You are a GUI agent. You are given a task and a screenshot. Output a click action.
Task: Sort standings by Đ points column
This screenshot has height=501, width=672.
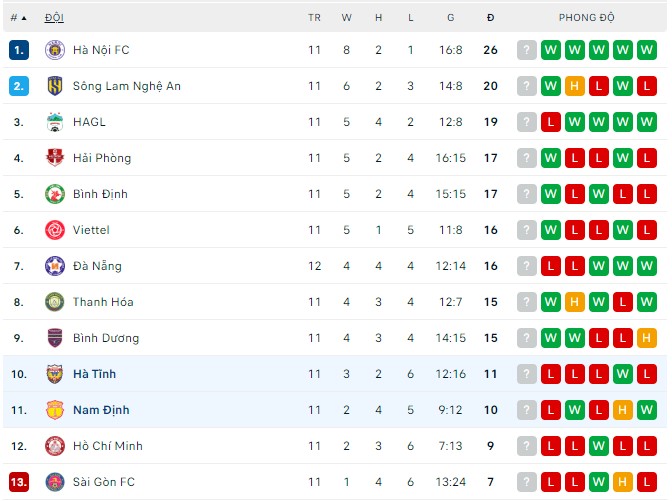[x=490, y=18]
